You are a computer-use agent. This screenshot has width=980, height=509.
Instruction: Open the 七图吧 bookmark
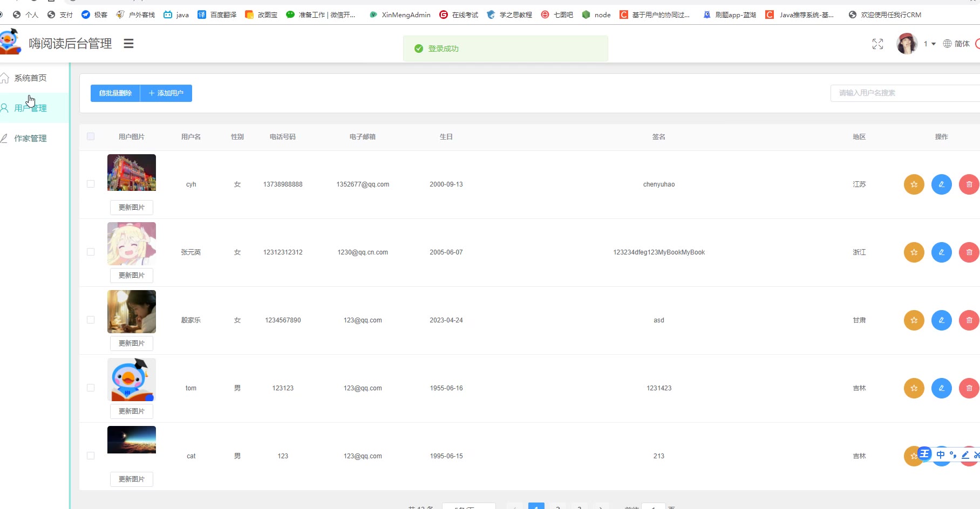(557, 15)
